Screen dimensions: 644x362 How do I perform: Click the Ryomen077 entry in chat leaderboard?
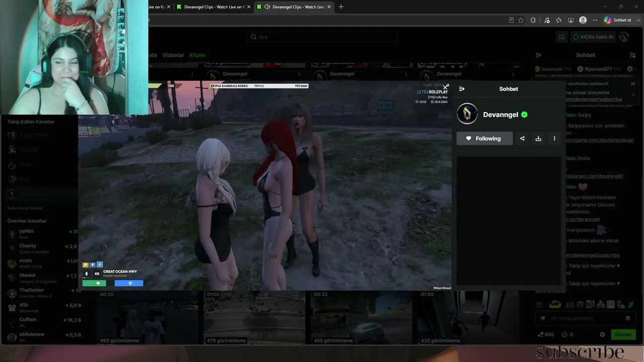pos(599,69)
